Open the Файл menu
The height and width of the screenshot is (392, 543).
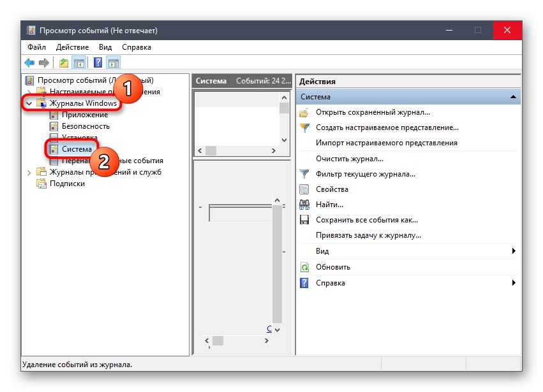(37, 47)
